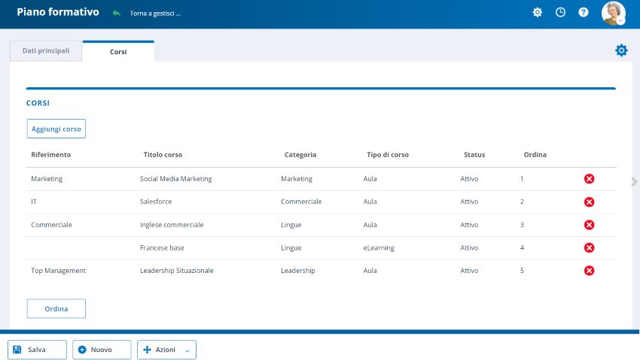Delete the Social Media Marketing course row
640x364 pixels.
click(590, 179)
